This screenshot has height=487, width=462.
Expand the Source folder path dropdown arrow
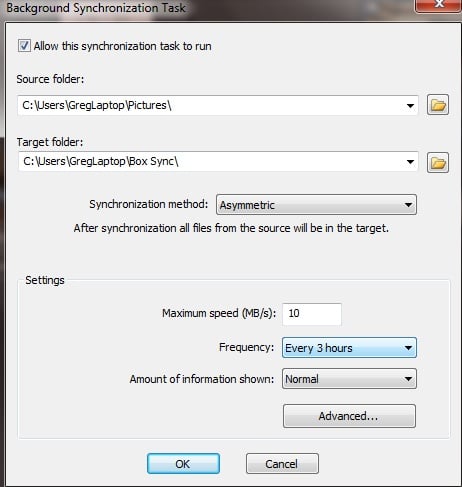coord(410,106)
